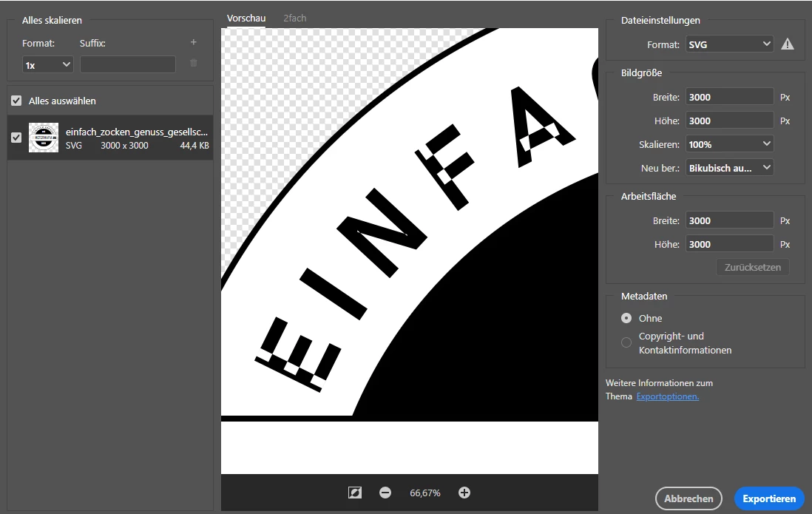Image resolution: width=812 pixels, height=514 pixels.
Task: Click the Exportieren button
Action: (x=769, y=498)
